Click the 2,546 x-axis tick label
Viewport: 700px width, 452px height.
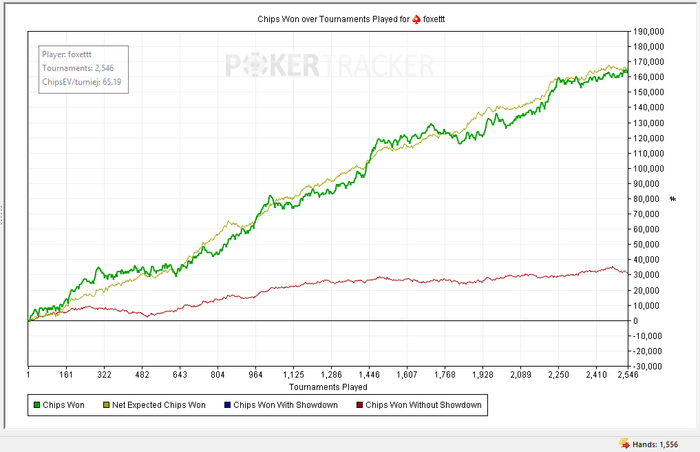[628, 375]
